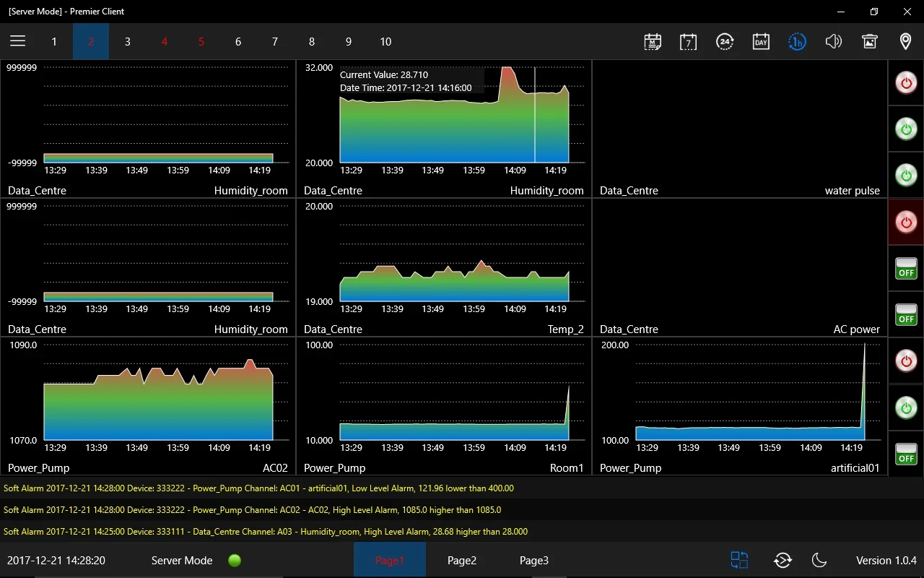Select the Humidity_room high level alarm entry
The width and height of the screenshot is (924, 578).
[x=266, y=532]
